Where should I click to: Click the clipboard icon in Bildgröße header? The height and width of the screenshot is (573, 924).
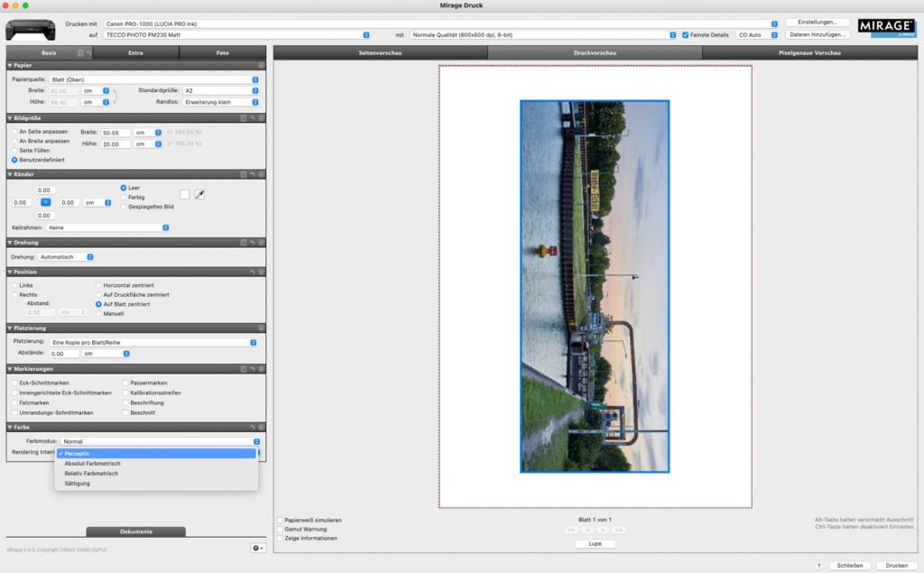point(243,118)
